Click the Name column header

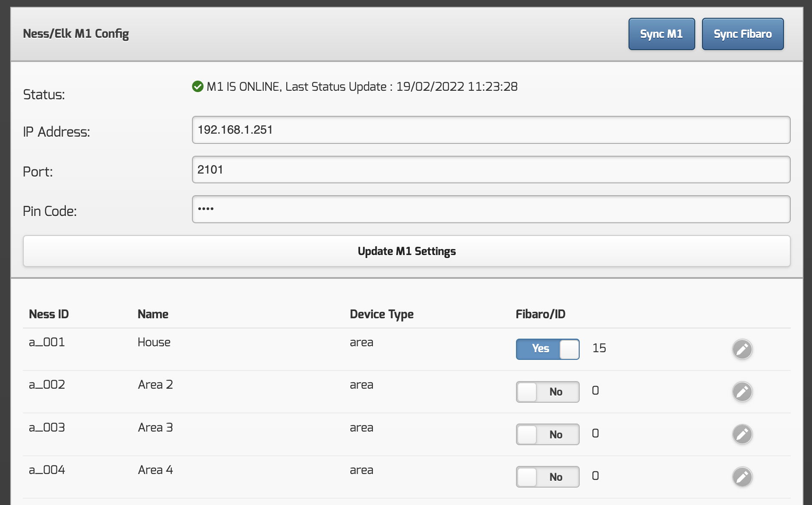pyautogui.click(x=153, y=314)
